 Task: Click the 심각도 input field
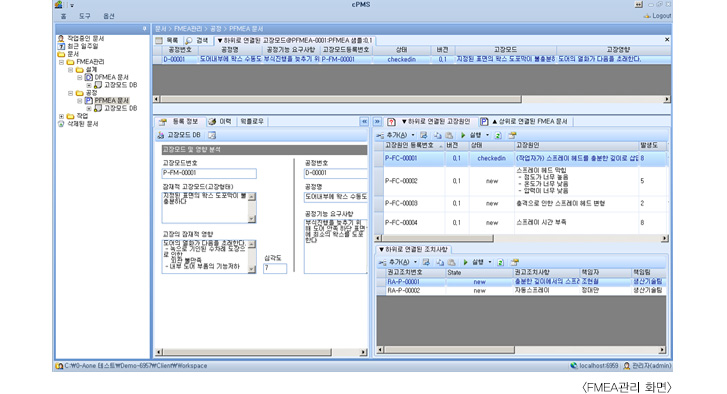275,268
